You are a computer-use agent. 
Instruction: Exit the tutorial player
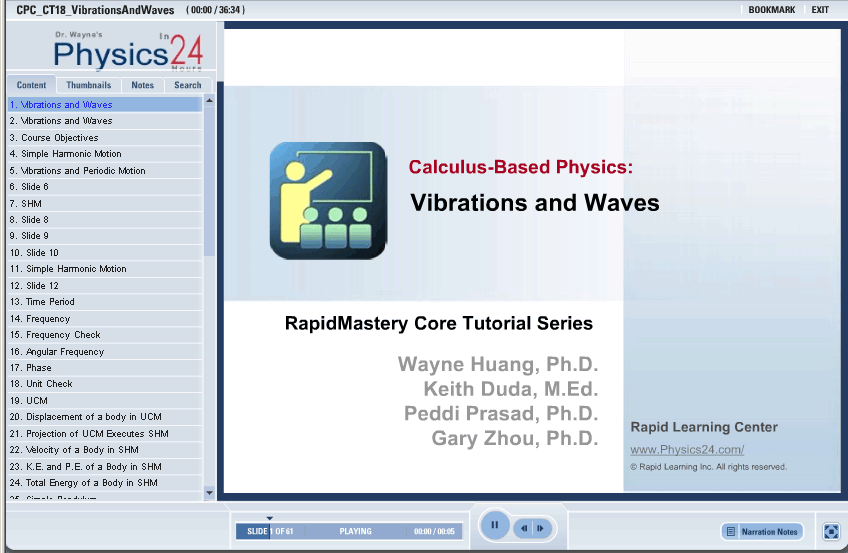819,10
